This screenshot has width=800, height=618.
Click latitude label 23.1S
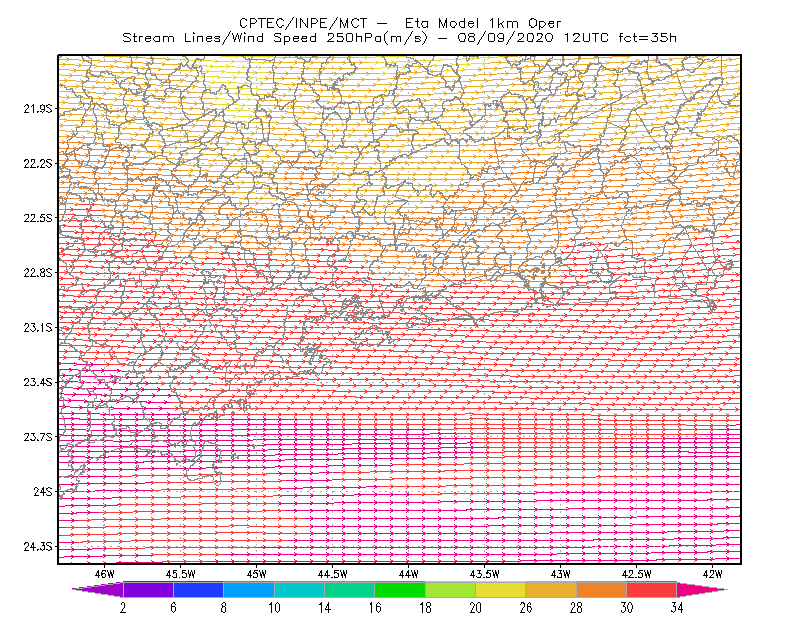[38, 327]
